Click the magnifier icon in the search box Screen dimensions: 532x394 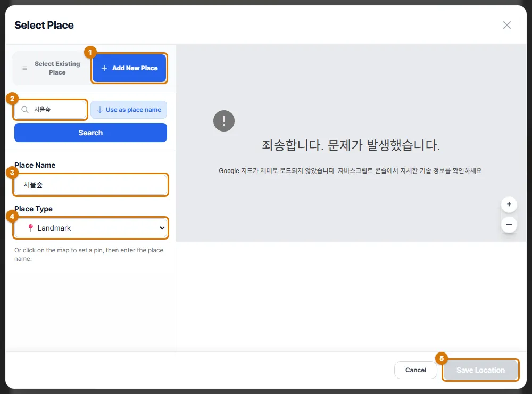click(x=25, y=110)
